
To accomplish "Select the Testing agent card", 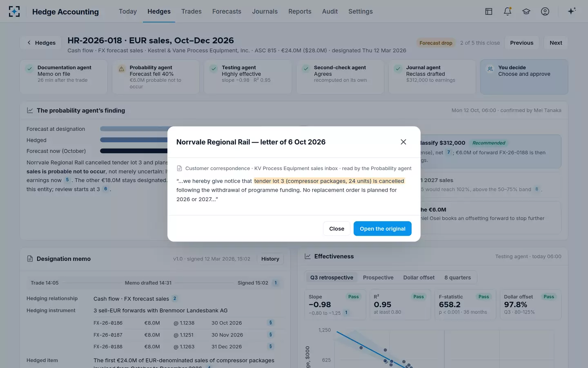I will [x=248, y=77].
